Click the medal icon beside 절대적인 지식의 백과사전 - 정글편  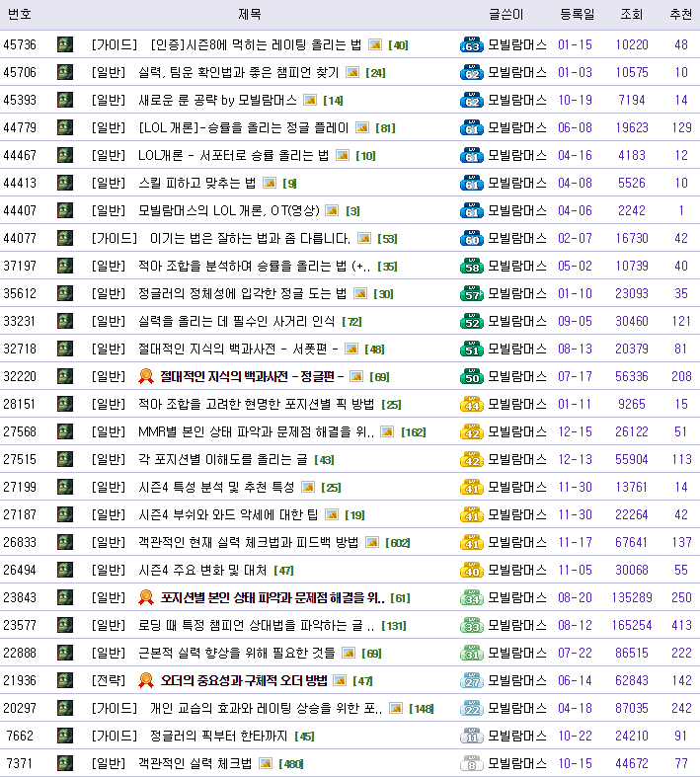coord(146,376)
